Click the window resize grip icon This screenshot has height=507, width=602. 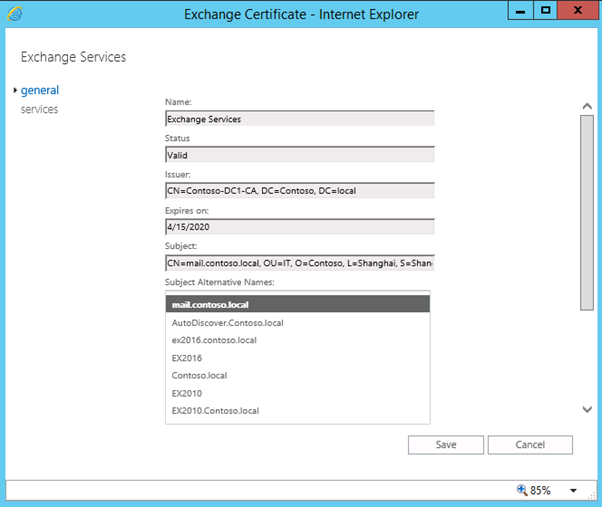pos(592,496)
